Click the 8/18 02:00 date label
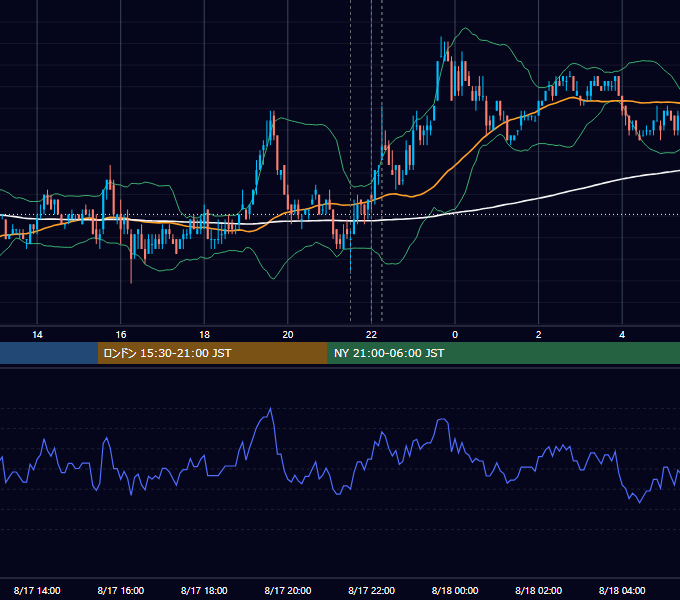Image resolution: width=680 pixels, height=600 pixels. (539, 590)
